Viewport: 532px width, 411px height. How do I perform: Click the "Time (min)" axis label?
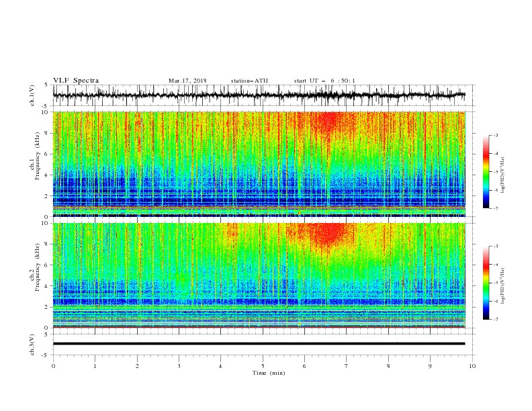[269, 373]
